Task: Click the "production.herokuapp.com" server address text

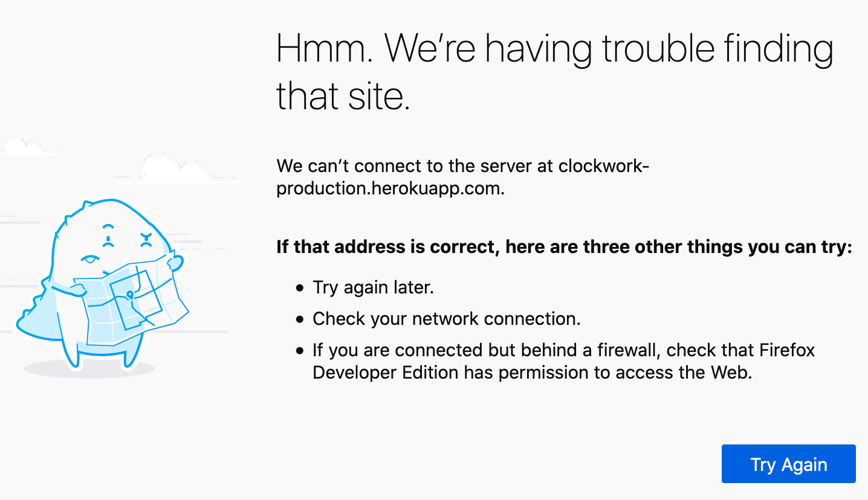Action: pos(390,188)
